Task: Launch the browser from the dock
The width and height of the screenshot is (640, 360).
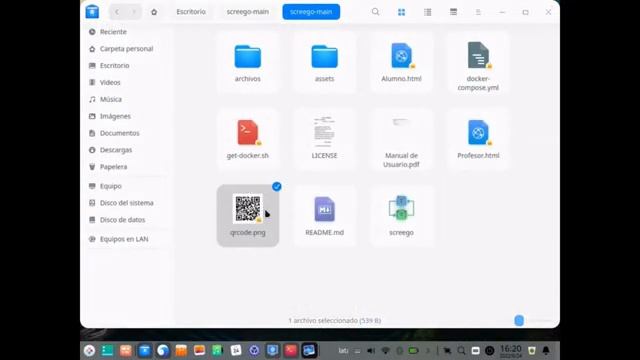Action: point(163,350)
